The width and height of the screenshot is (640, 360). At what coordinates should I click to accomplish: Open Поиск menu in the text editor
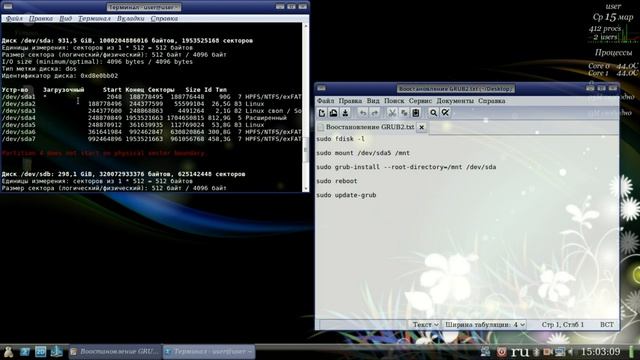(394, 101)
